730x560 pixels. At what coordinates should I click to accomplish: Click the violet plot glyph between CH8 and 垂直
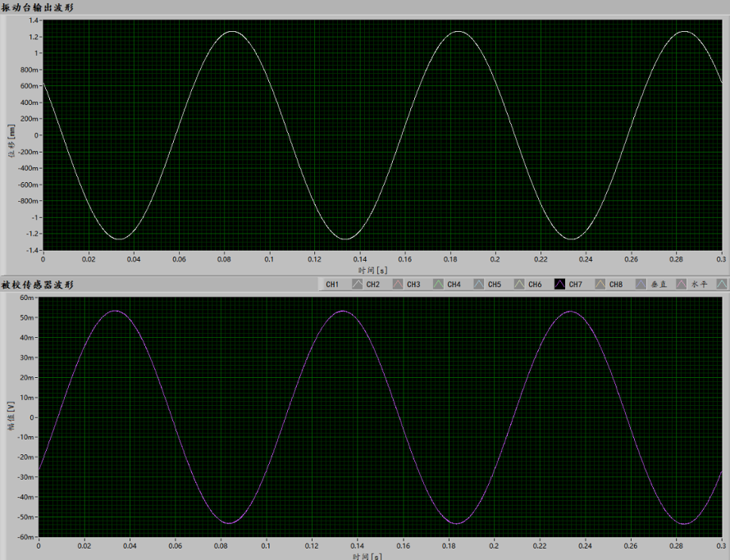[641, 284]
